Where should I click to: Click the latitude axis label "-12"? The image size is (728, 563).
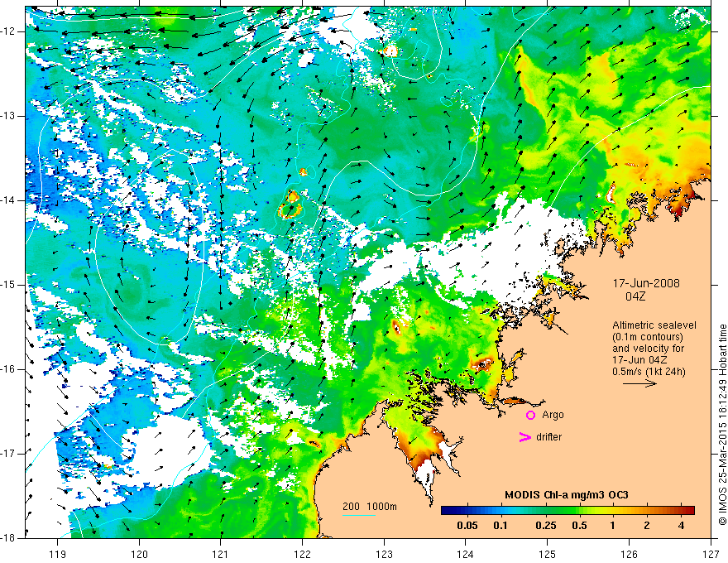pos(9,31)
